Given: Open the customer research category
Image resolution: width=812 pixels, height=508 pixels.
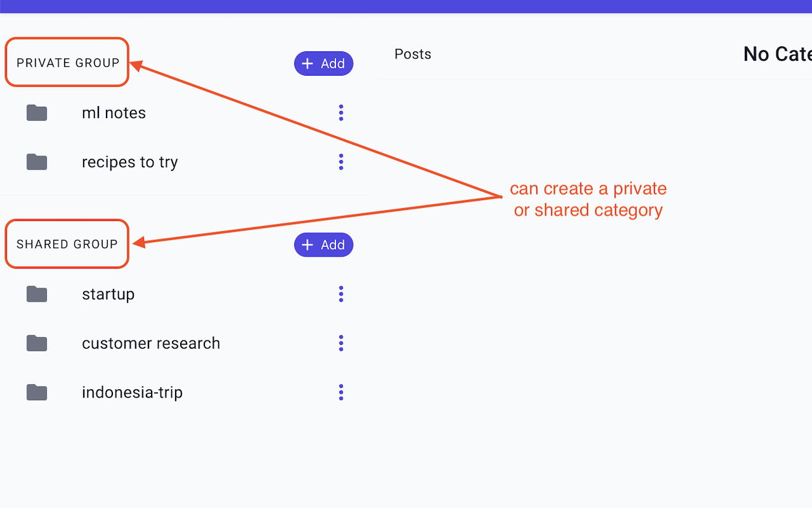Looking at the screenshot, I should (151, 344).
